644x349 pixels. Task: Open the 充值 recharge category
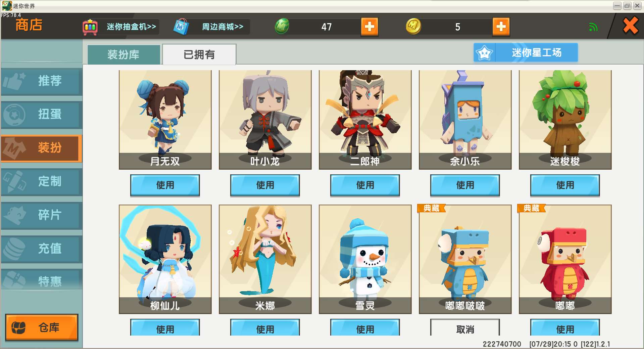[42, 249]
